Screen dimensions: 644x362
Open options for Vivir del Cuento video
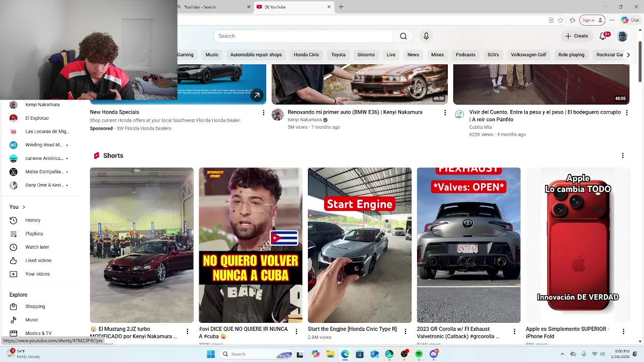tap(626, 113)
